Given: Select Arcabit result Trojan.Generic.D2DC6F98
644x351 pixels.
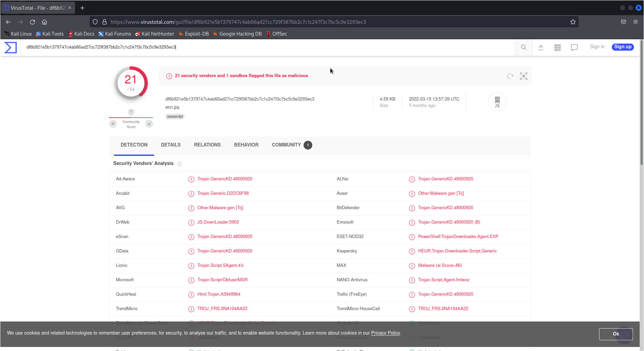Looking at the screenshot, I should pos(223,193).
